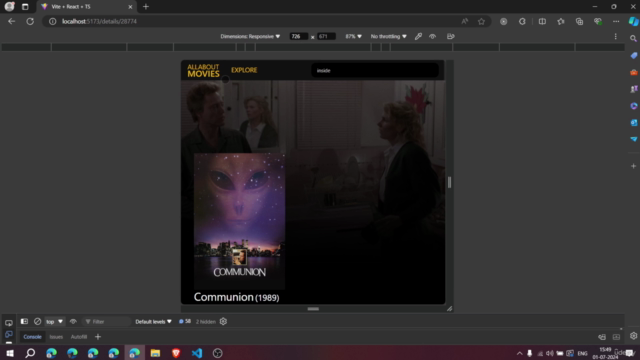
Task: Toggle the console sidebar panel icon
Action: [24, 322]
